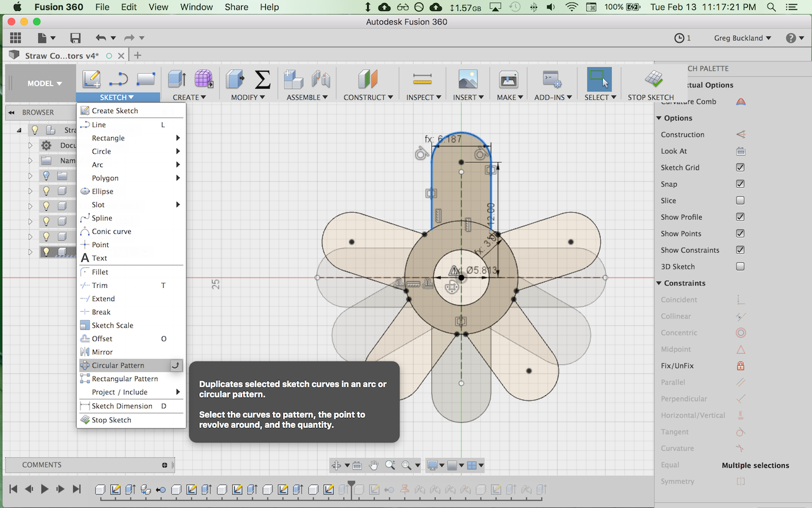
Task: Open the INSPECT dropdown menu
Action: click(423, 97)
